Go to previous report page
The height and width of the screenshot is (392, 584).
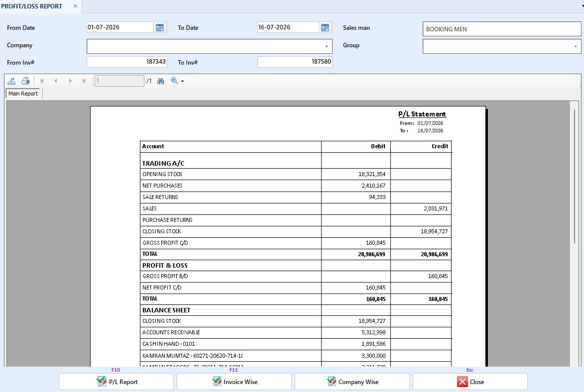coord(55,81)
